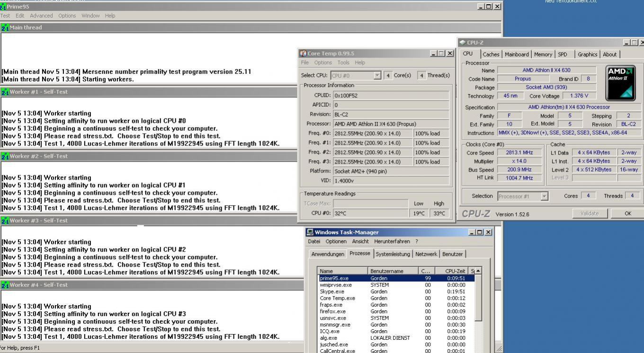Click the Windows Task-Manager title icon

pyautogui.click(x=310, y=232)
